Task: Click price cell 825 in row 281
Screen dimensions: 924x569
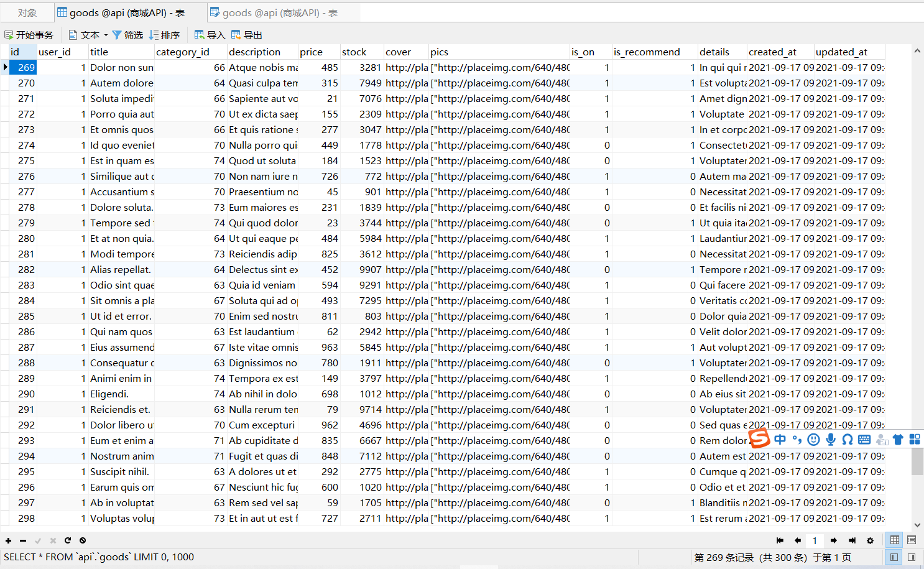Action: tap(319, 254)
